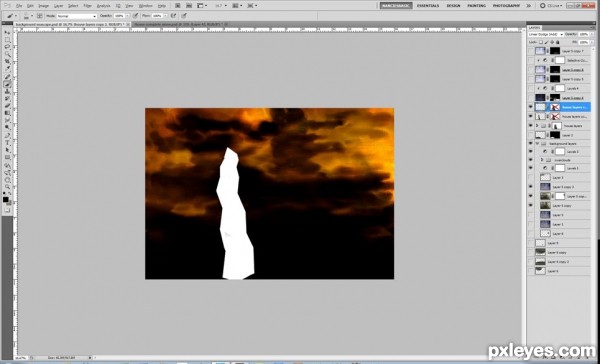This screenshot has width=600, height=364.
Task: Select the Dodge tool
Action: (7, 128)
